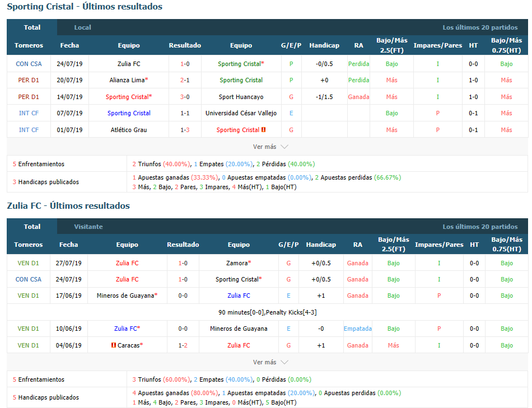Switch to the Local tab
The image size is (532, 408).
[82, 27]
